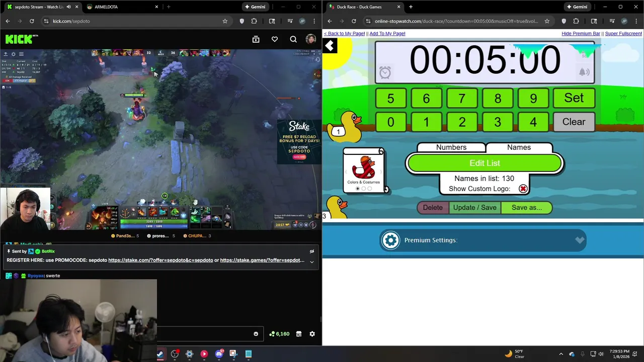Viewport: 644px width, 362px height.
Task: Open stake.com sepdoto offer link
Action: click(x=160, y=260)
